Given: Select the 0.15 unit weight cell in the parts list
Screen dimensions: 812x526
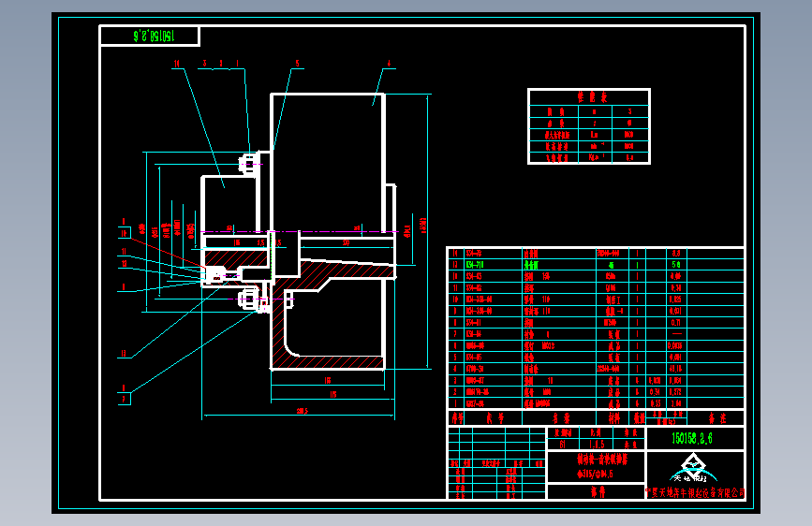Looking at the screenshot, I should pyautogui.click(x=655, y=403).
